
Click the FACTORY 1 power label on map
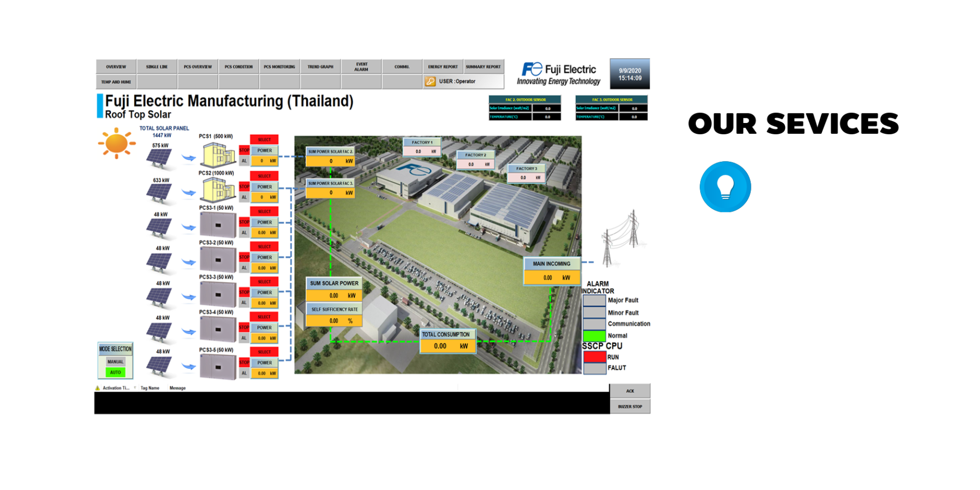[422, 148]
